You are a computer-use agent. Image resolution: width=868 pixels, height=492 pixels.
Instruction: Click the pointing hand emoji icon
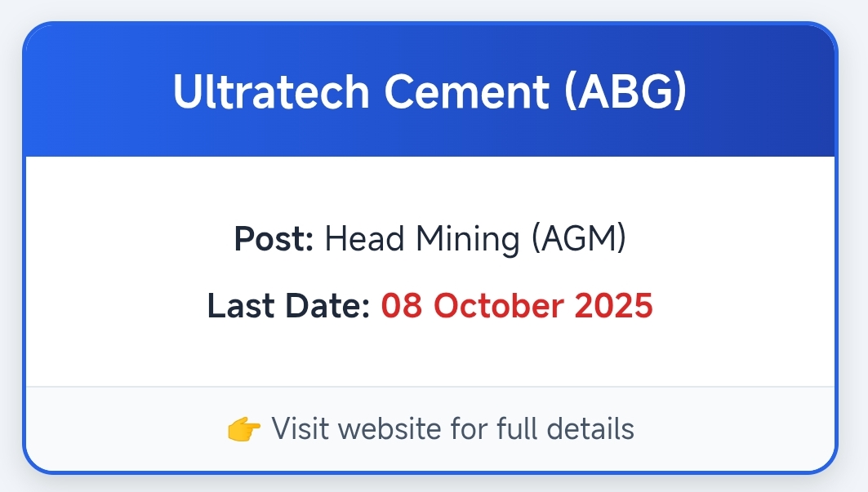pyautogui.click(x=244, y=428)
